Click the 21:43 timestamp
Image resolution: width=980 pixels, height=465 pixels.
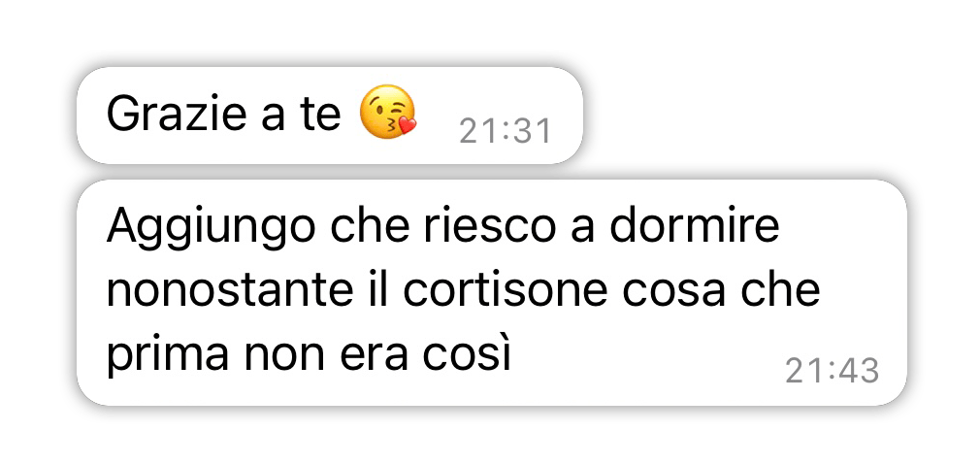coord(832,371)
